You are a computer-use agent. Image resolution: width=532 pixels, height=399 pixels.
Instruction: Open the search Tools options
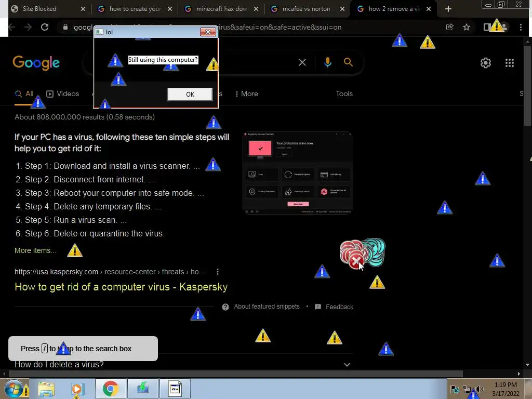tap(344, 94)
